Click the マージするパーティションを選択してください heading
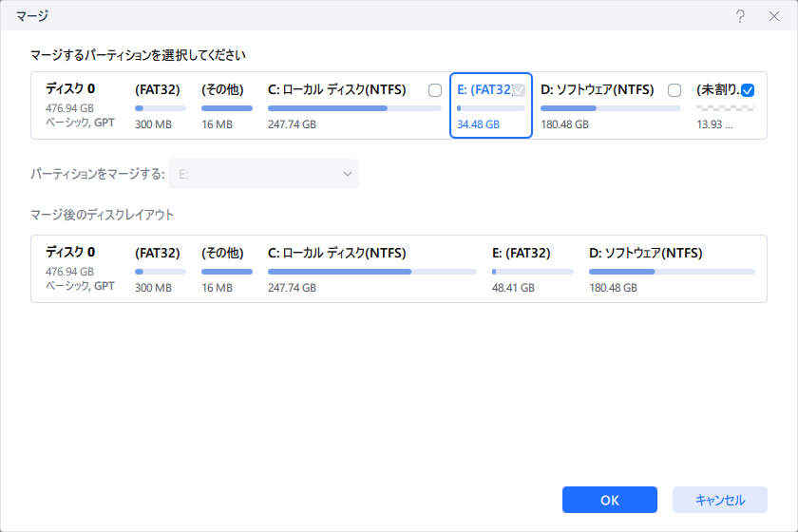The image size is (798, 532). [x=138, y=55]
